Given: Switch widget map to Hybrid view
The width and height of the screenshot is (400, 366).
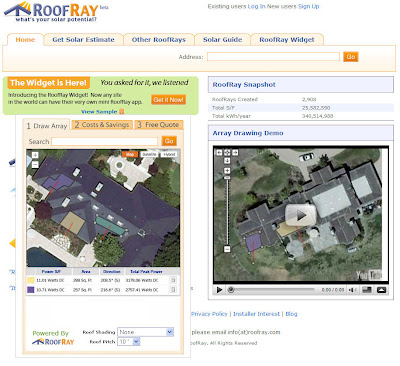Looking at the screenshot, I should (169, 154).
